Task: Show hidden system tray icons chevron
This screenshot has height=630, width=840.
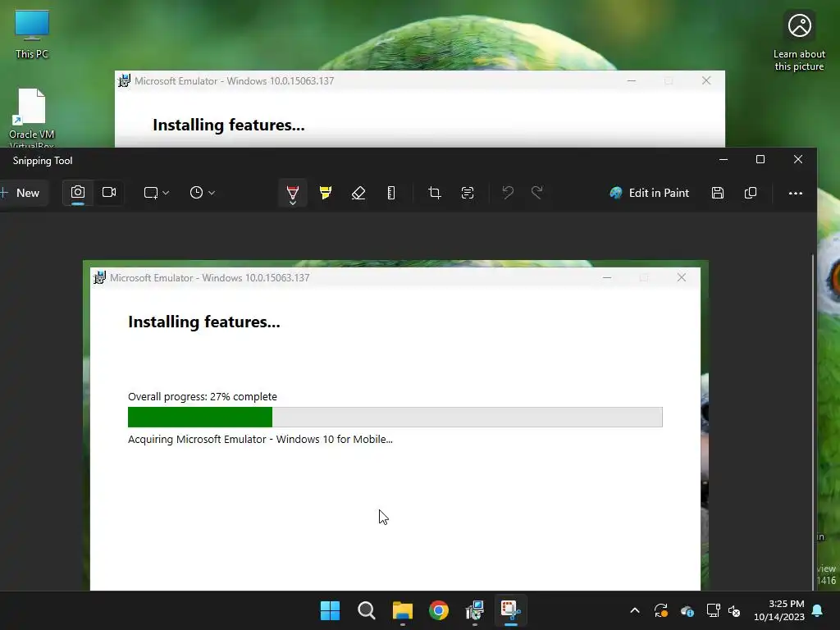Action: [635, 610]
